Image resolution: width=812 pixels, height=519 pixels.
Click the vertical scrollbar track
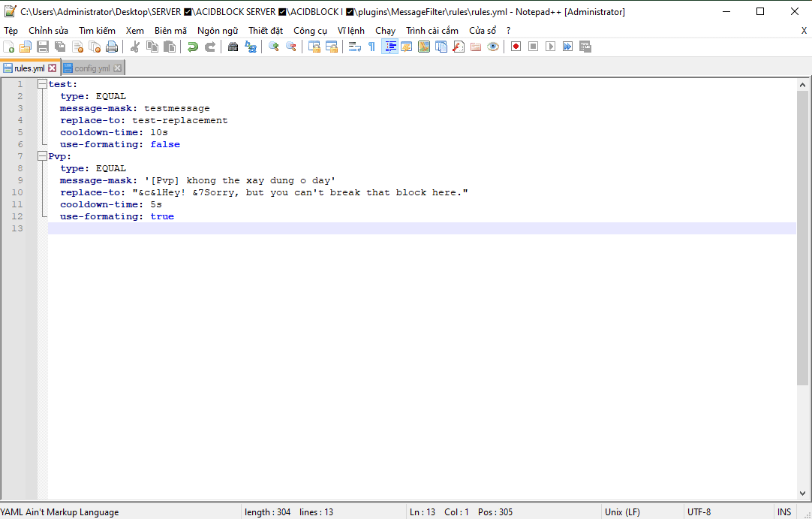pos(802,436)
